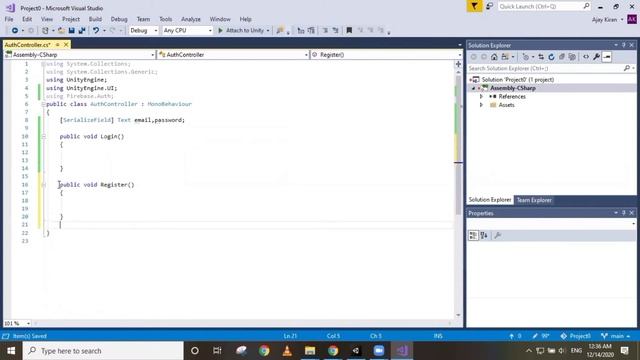Click the Refresh icon in Solution Explorer
This screenshot has height=360, width=640.
click(x=551, y=57)
